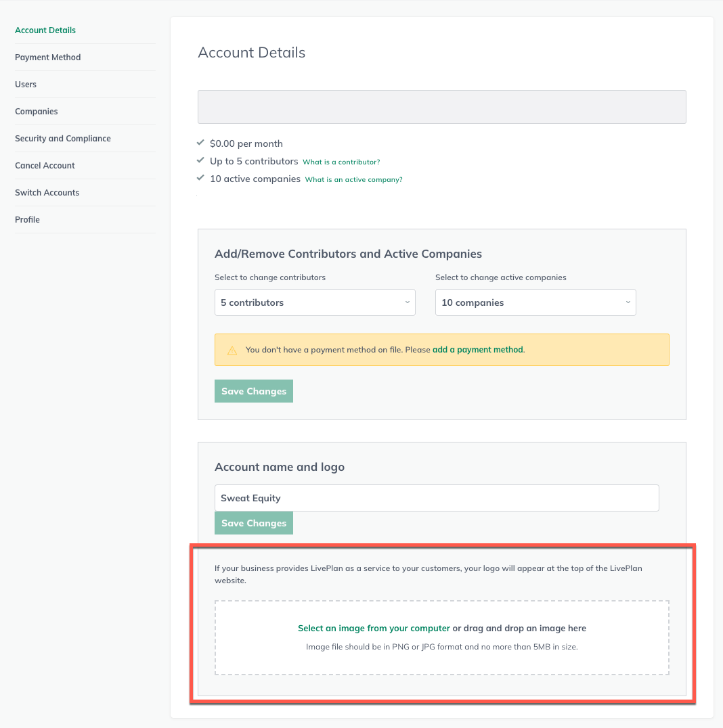
Task: Click the add a payment method link
Action: click(478, 350)
